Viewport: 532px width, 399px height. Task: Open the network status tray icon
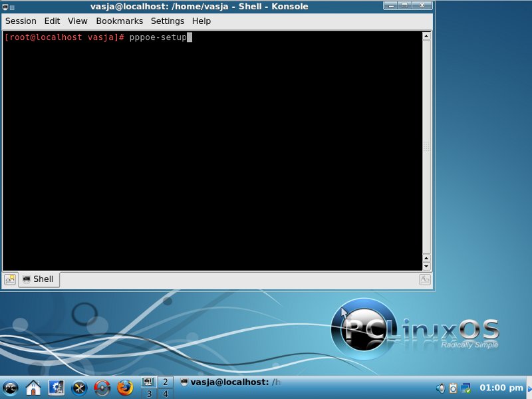click(x=466, y=388)
